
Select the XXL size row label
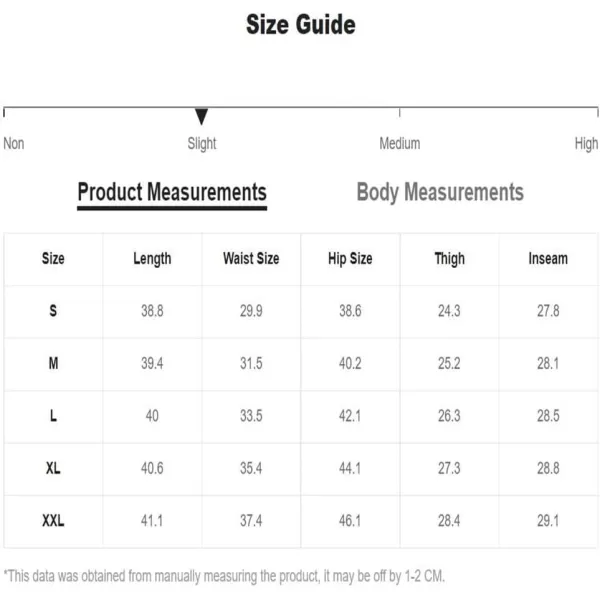(x=53, y=521)
